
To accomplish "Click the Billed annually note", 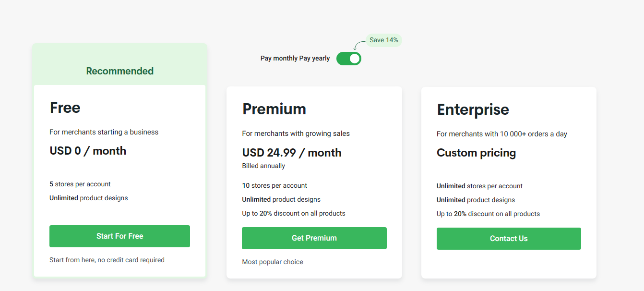I will pos(263,166).
